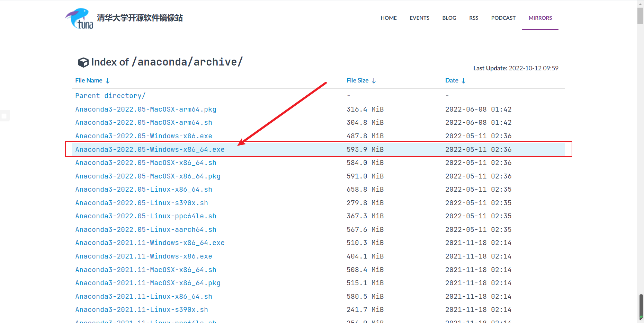Download Anaconda3-2022.05-MacOSX-x86_64.pkg

(148, 176)
